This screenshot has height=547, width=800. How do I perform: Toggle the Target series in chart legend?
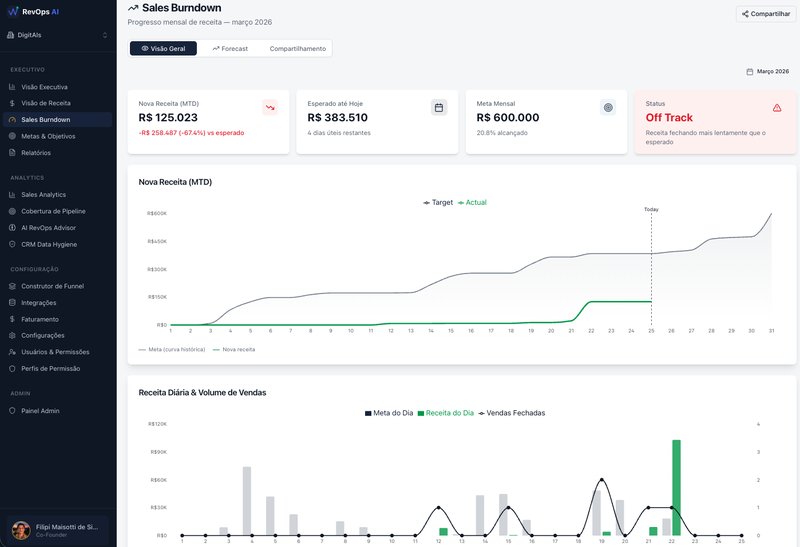(x=438, y=203)
